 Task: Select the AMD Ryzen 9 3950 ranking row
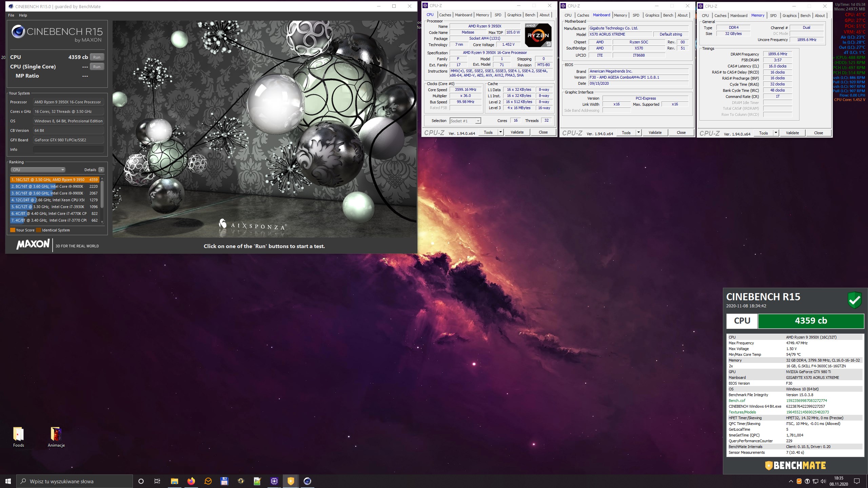(55, 180)
